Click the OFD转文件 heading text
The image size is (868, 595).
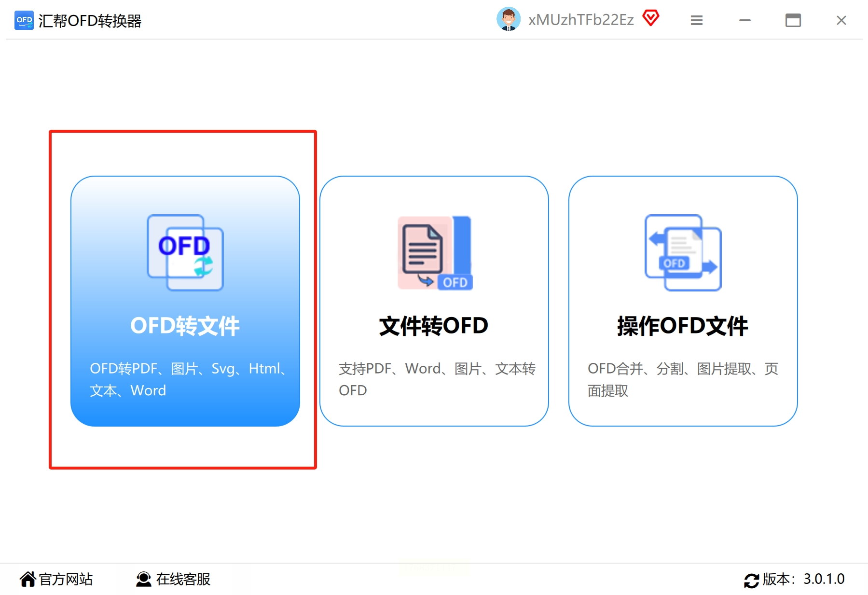tap(185, 325)
